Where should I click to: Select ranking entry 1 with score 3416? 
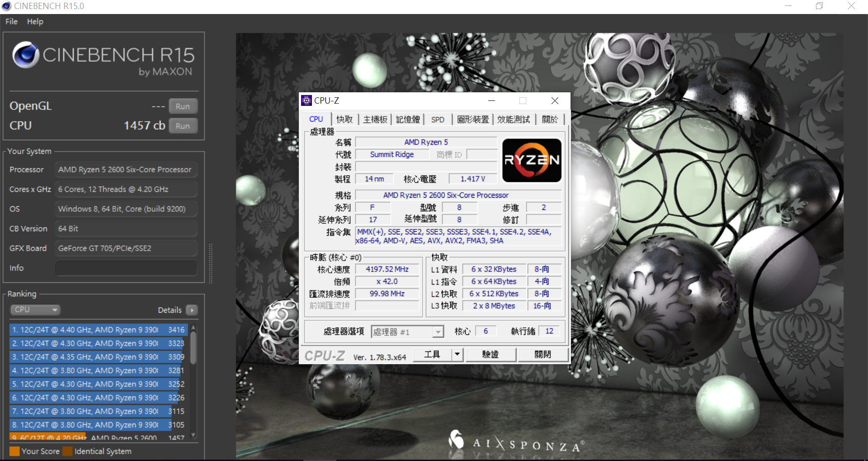[x=99, y=330]
